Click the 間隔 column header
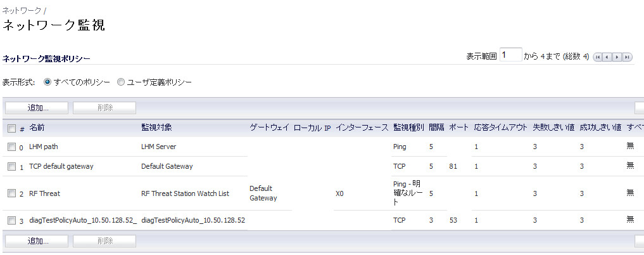This screenshot has height=255, width=644. 436,128
